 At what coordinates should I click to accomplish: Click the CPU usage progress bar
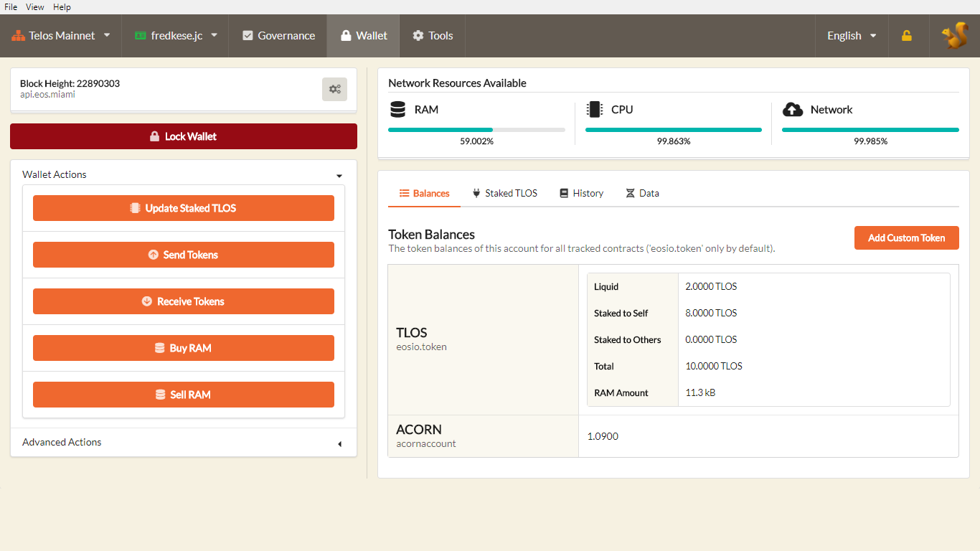[674, 130]
